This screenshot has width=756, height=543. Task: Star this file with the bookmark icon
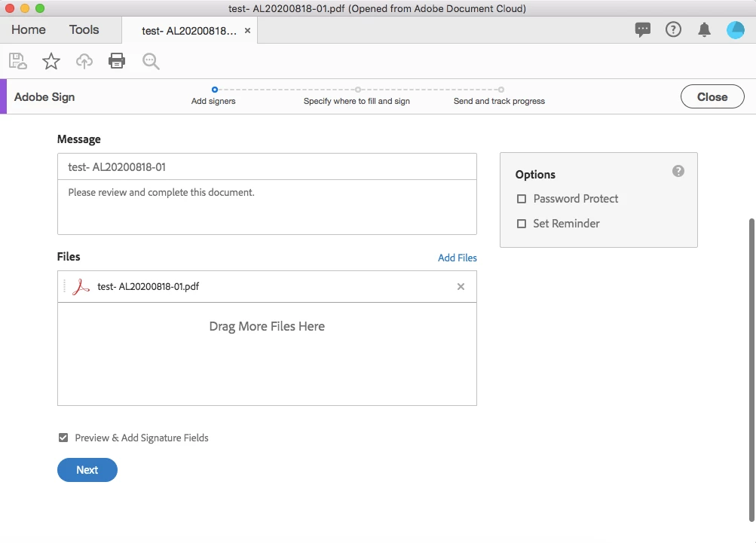pos(51,61)
